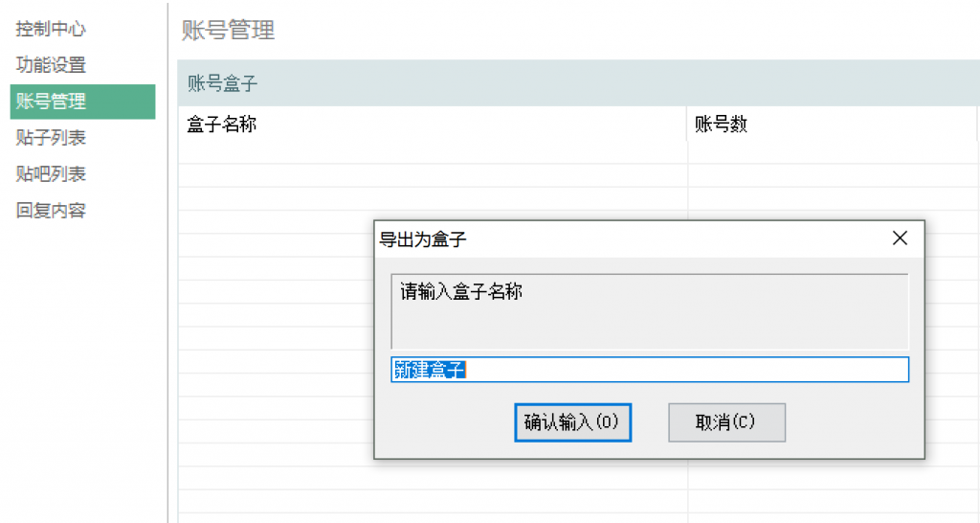Click the 账号管理 page heading
The width and height of the screenshot is (980, 523).
[x=228, y=31]
